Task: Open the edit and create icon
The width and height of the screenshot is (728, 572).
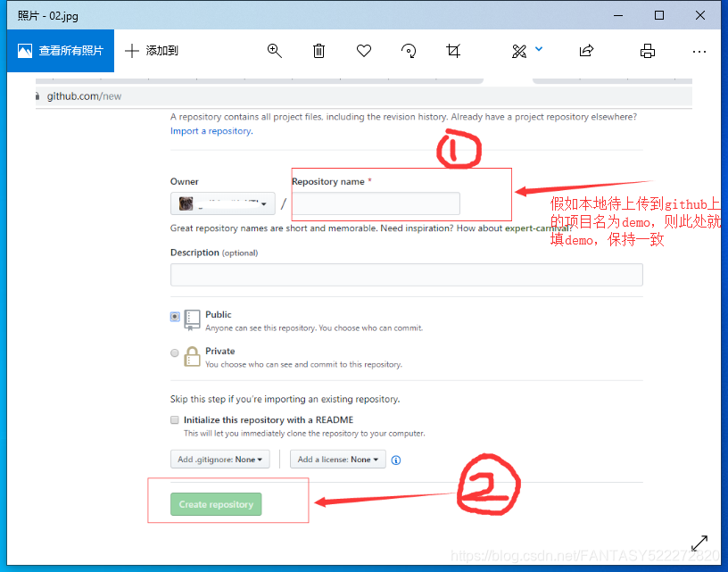Action: coord(519,51)
